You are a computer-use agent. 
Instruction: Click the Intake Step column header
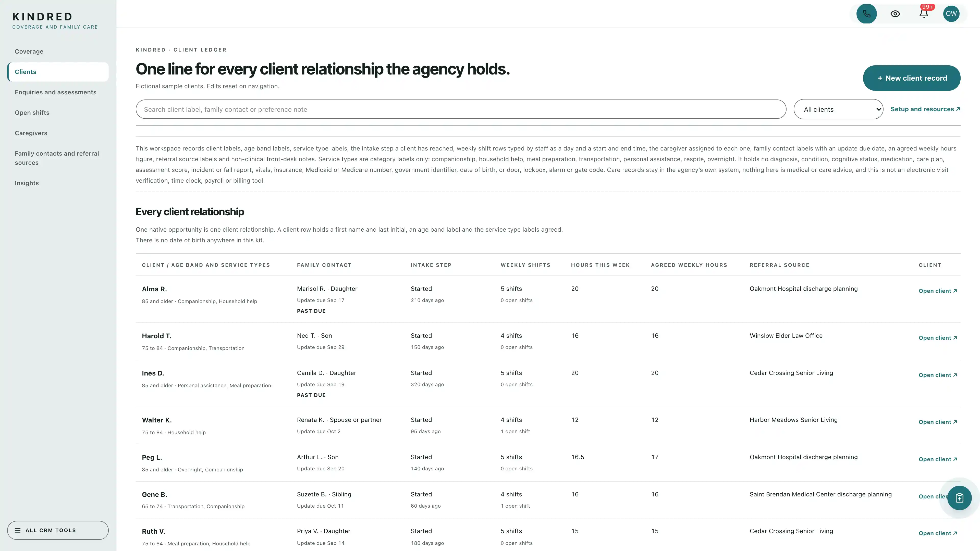click(431, 265)
